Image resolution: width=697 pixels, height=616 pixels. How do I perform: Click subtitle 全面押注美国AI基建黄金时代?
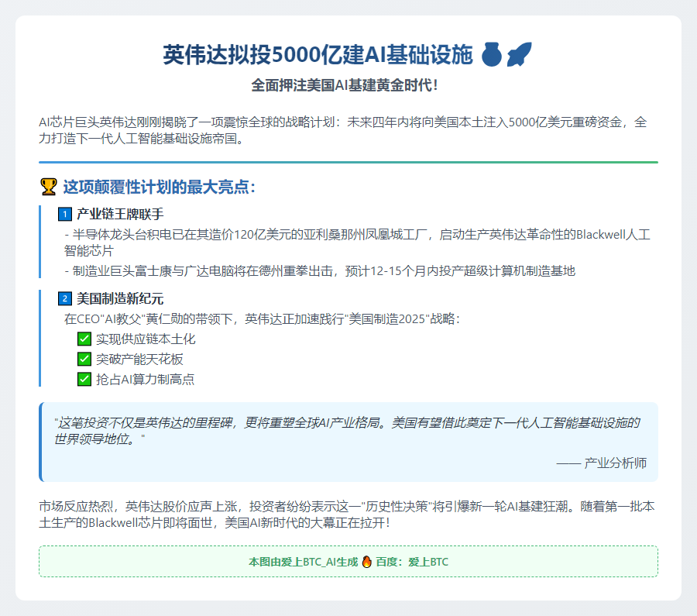345,85
